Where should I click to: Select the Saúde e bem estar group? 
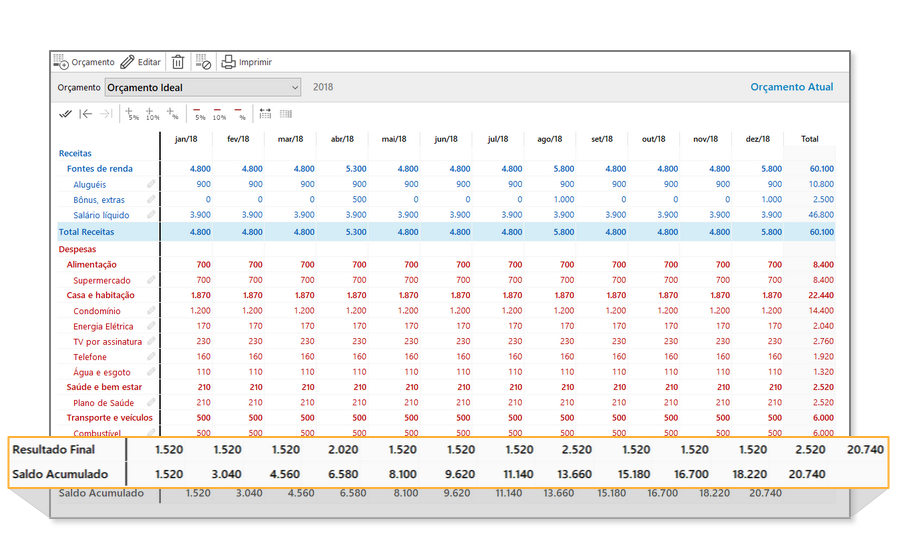tap(104, 387)
